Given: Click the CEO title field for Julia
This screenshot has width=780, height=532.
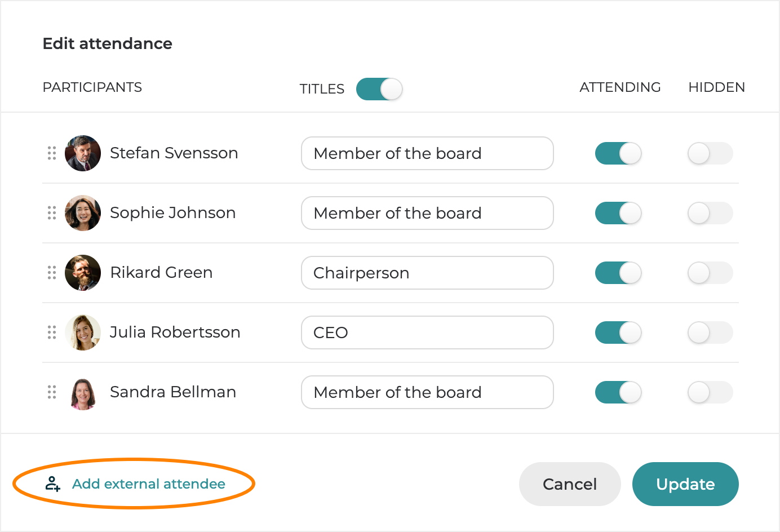Looking at the screenshot, I should tap(427, 333).
